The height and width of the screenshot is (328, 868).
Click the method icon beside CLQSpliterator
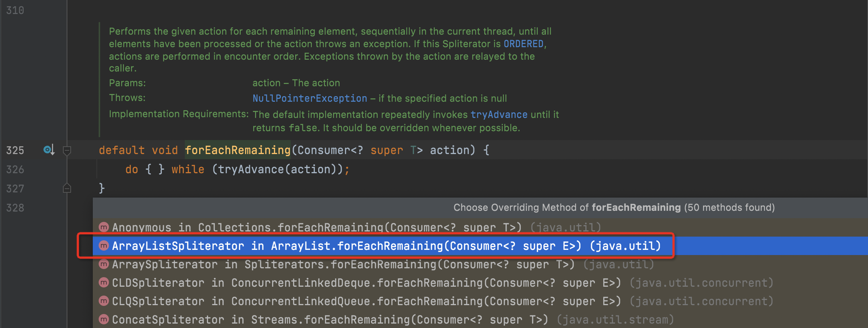pyautogui.click(x=104, y=301)
